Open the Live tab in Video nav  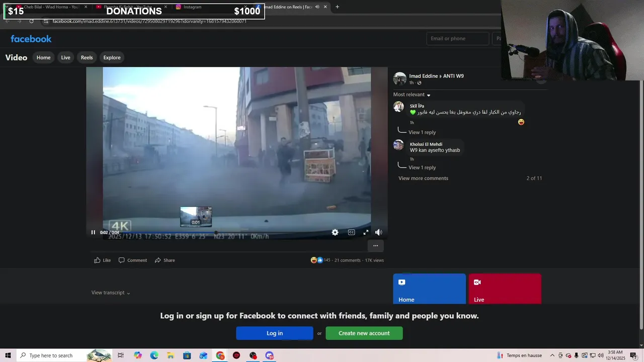[66, 57]
